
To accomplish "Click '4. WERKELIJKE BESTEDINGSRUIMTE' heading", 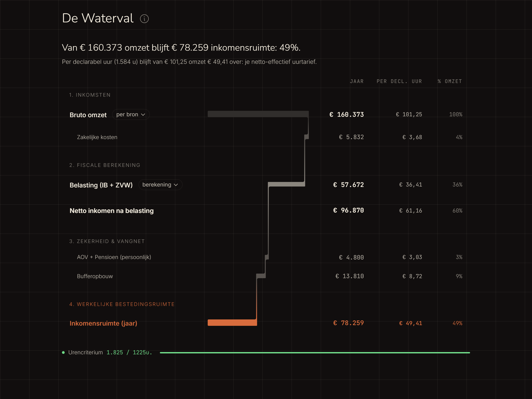I will 122,304.
